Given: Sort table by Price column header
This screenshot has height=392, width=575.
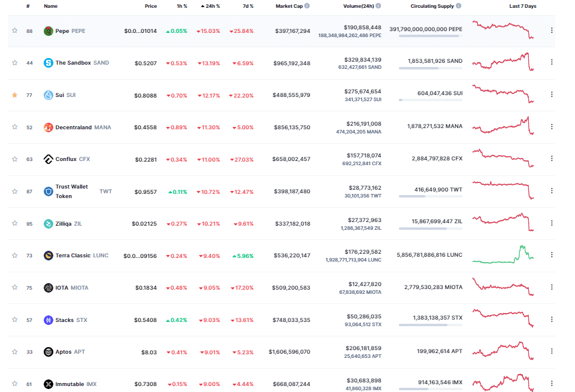Looking at the screenshot, I should coord(151,6).
